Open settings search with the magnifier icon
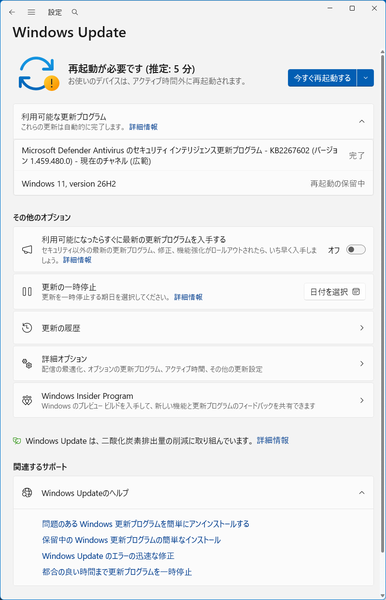 (x=75, y=12)
